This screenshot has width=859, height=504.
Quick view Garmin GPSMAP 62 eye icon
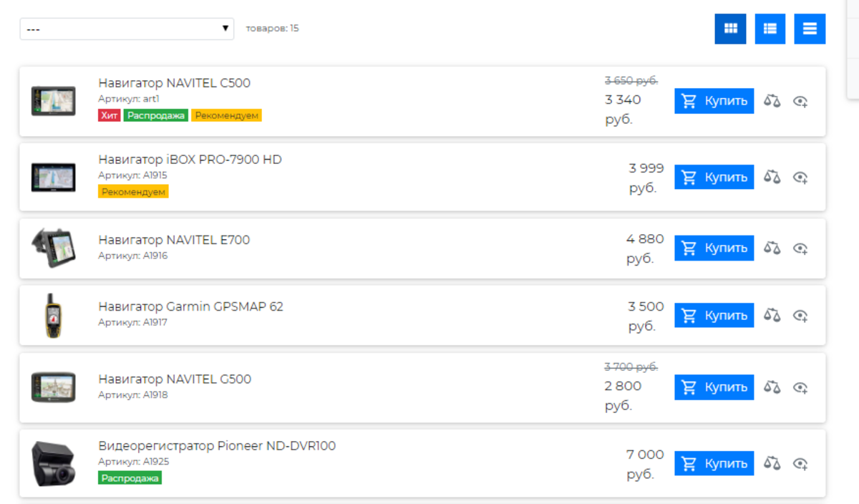tap(800, 316)
